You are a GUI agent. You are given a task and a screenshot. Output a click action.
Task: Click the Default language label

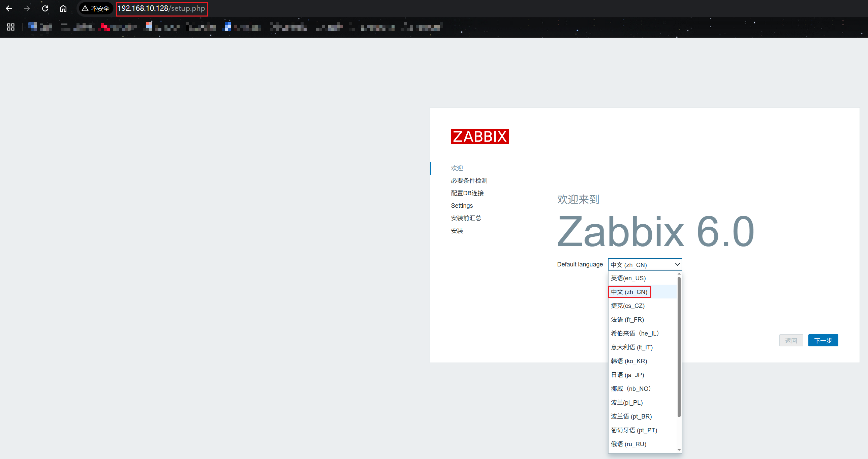click(x=580, y=264)
